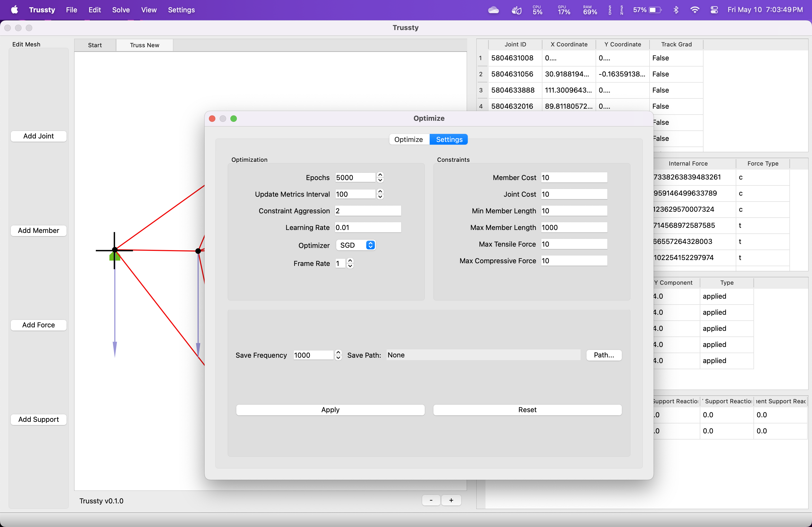Click the Save Path field showing None
Screen dimensions: 812x527
tap(483, 355)
